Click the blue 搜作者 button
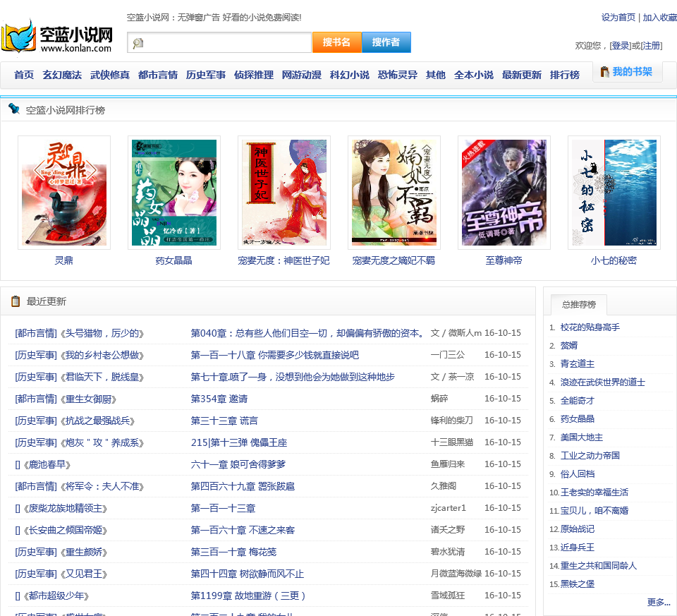677x616 pixels. tap(386, 42)
